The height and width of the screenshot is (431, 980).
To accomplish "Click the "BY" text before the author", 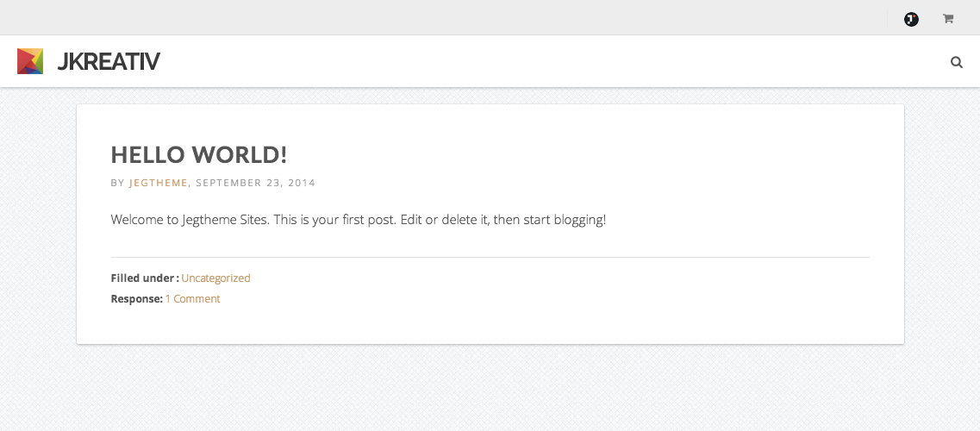I will pos(118,183).
